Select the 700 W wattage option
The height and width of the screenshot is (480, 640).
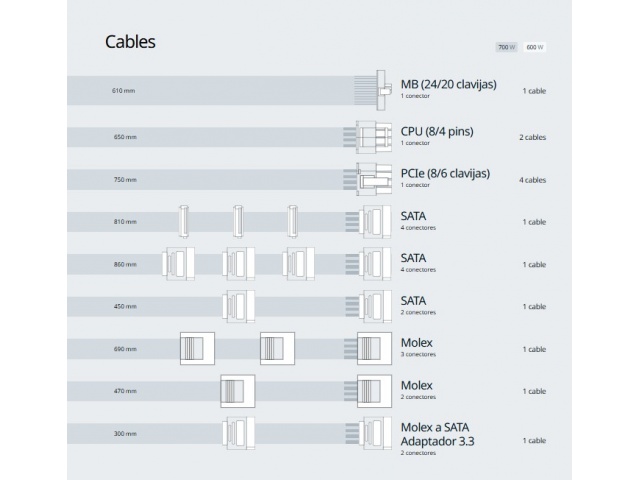click(505, 47)
